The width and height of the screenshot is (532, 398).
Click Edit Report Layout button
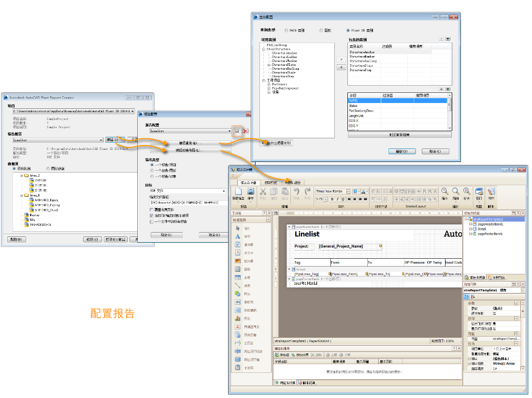click(x=191, y=150)
